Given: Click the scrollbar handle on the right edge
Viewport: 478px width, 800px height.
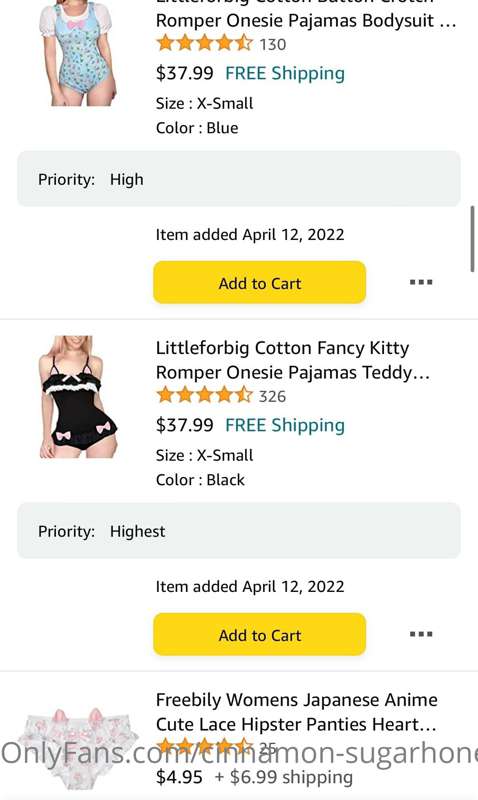Looking at the screenshot, I should click(472, 239).
